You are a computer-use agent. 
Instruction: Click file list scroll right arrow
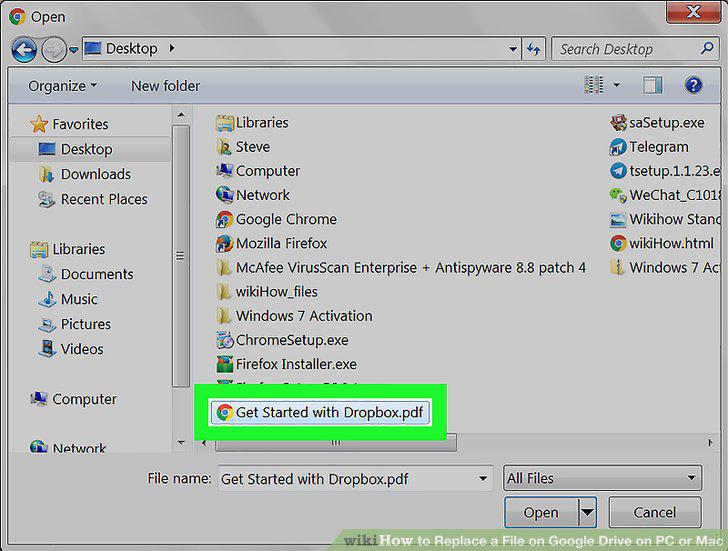pos(710,443)
